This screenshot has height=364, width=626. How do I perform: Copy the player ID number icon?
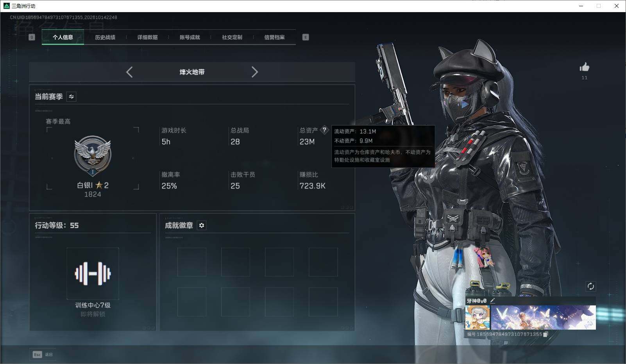click(x=546, y=334)
